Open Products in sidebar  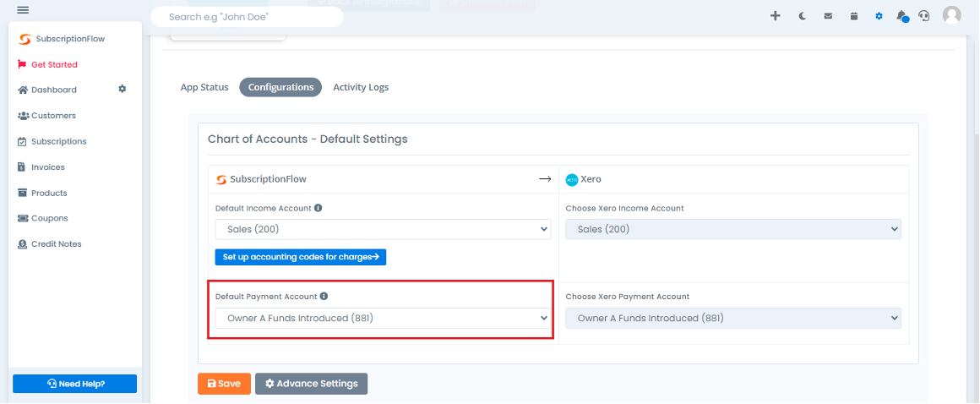(x=42, y=193)
